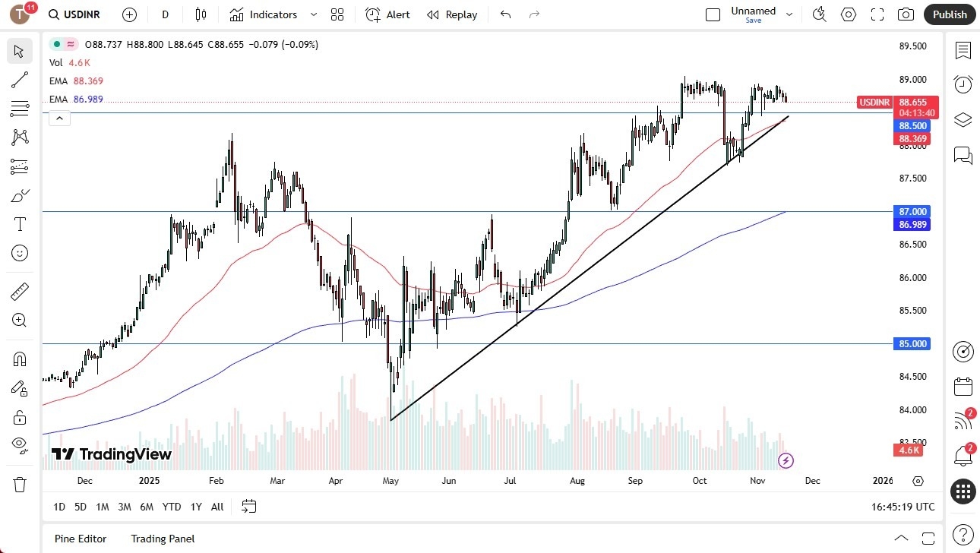Open the Indicators dropdown arrow
This screenshot has width=980, height=553.
(x=312, y=14)
